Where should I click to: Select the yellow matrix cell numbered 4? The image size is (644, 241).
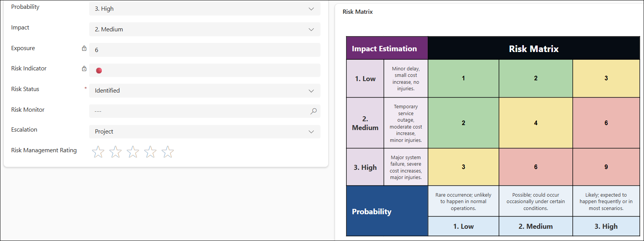point(535,123)
